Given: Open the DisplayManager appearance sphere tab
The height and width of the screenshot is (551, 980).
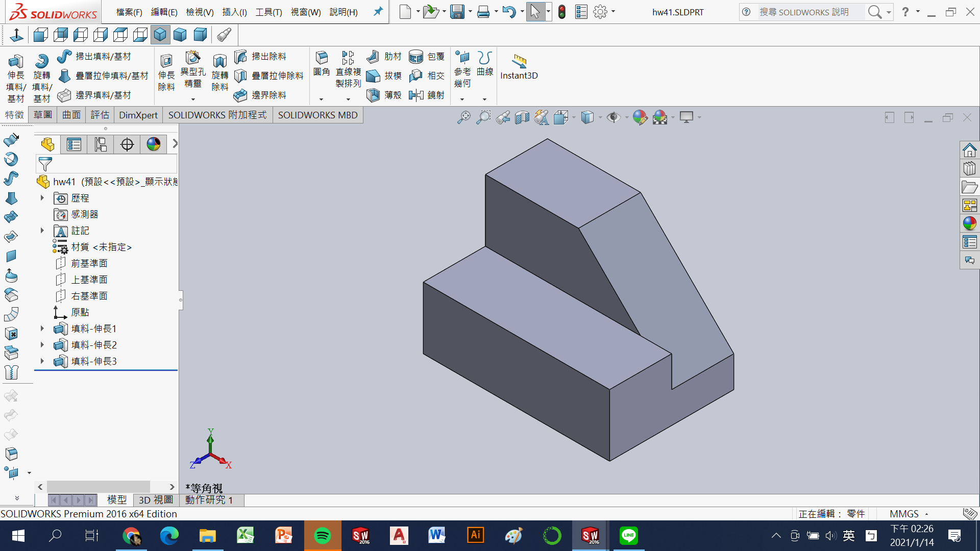Looking at the screenshot, I should (153, 144).
